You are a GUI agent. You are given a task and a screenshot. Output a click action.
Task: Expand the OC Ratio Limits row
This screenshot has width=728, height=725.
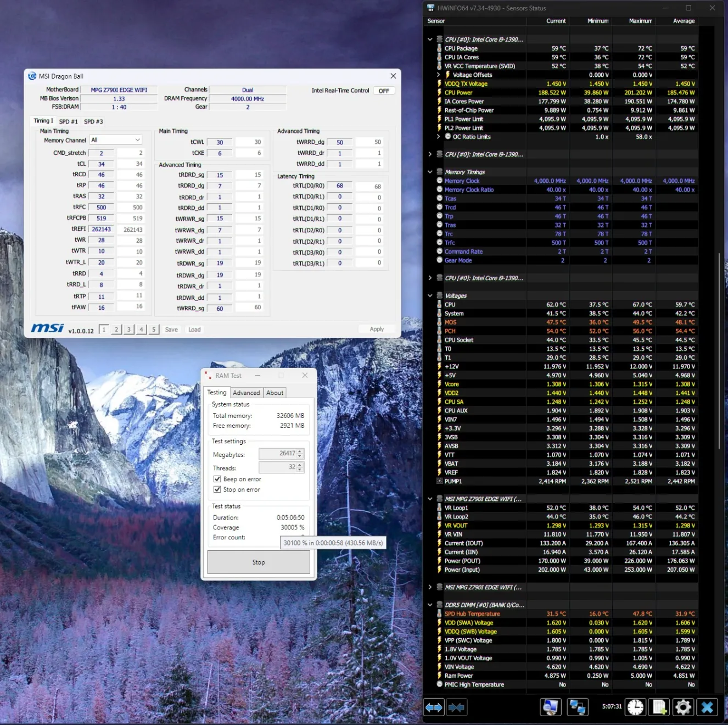[438, 137]
